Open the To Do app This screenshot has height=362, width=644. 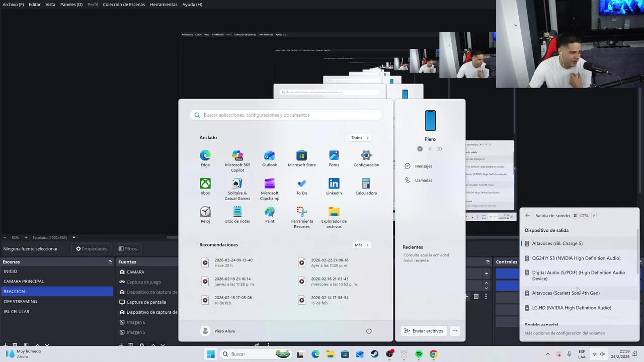click(x=301, y=186)
